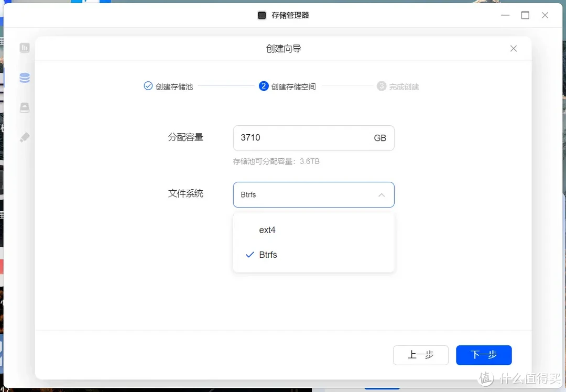Select ext4 as the file system
This screenshot has width=566, height=392.
click(x=267, y=230)
